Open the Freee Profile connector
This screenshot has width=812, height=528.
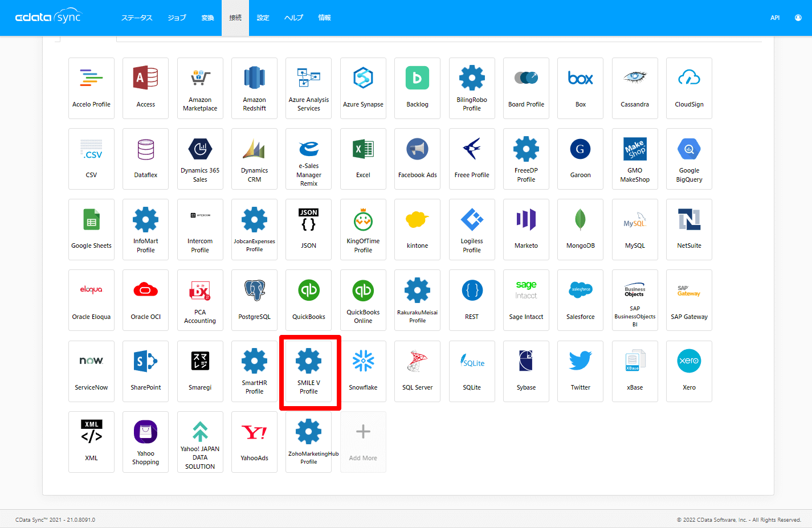[472, 159]
